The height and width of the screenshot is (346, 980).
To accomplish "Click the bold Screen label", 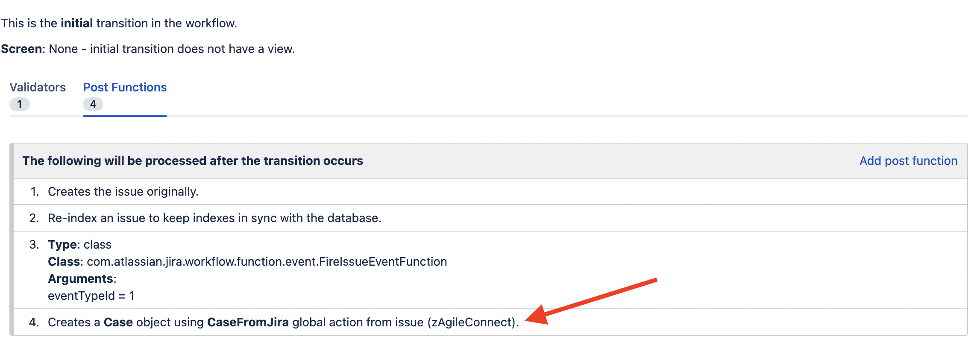I will (21, 49).
